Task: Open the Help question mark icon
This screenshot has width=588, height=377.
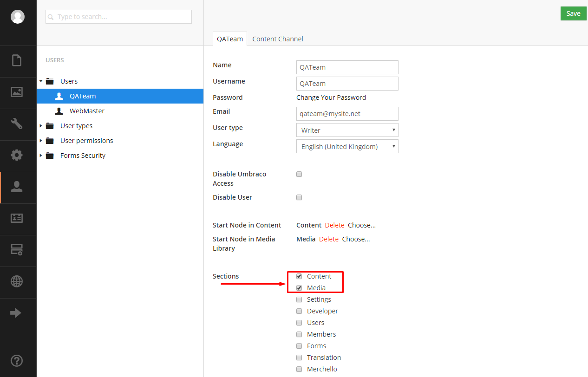Action: pyautogui.click(x=17, y=361)
